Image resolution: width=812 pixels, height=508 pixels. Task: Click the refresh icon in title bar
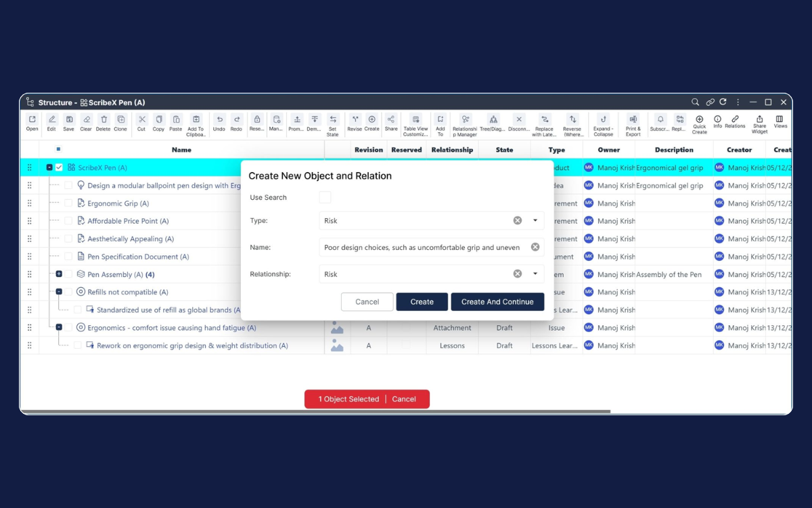click(x=723, y=102)
